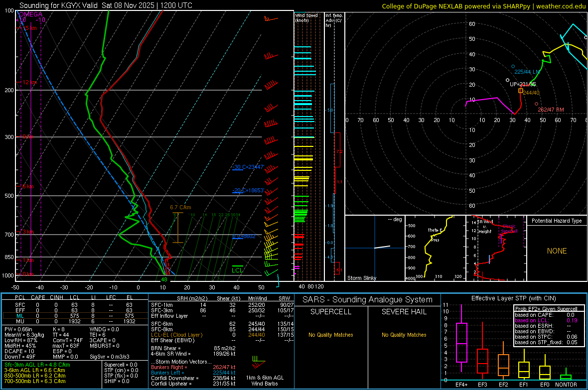Click Bunkers Left = 225/44 kt
588x390 pixels.
point(193,373)
